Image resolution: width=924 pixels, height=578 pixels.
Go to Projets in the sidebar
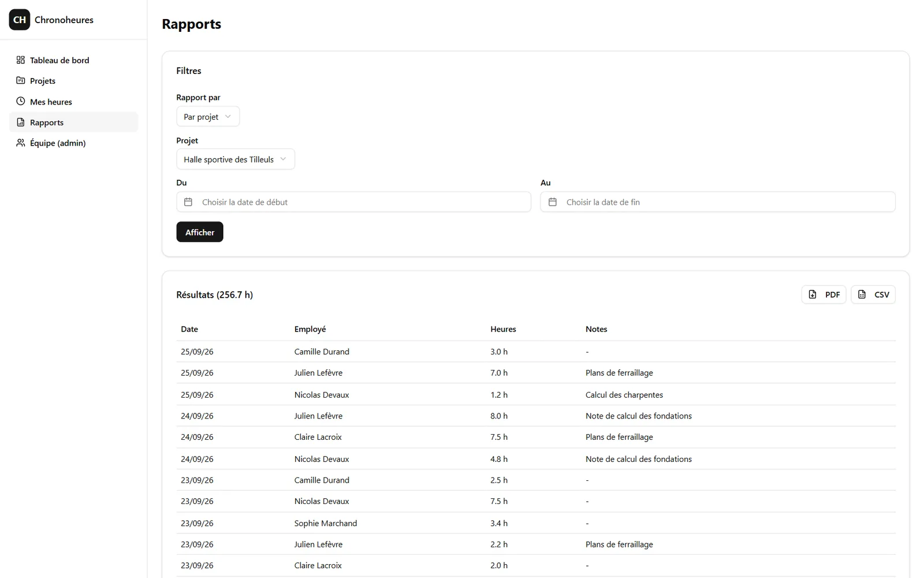tap(74, 81)
